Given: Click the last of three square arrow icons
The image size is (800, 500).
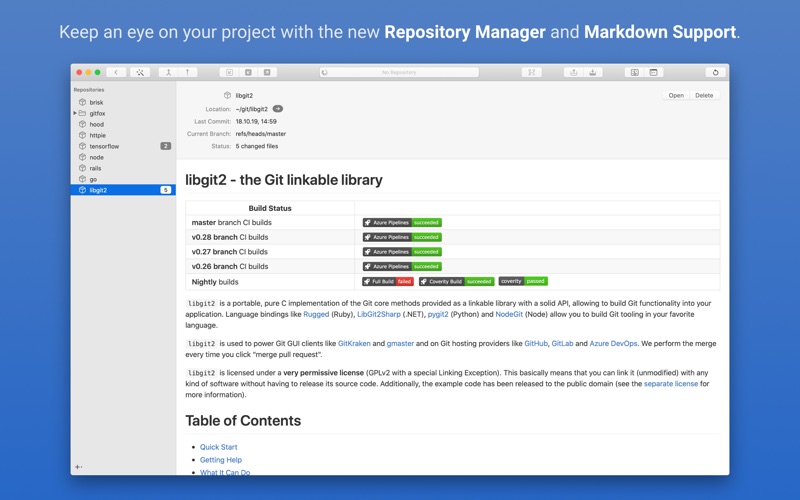Looking at the screenshot, I should [x=267, y=72].
